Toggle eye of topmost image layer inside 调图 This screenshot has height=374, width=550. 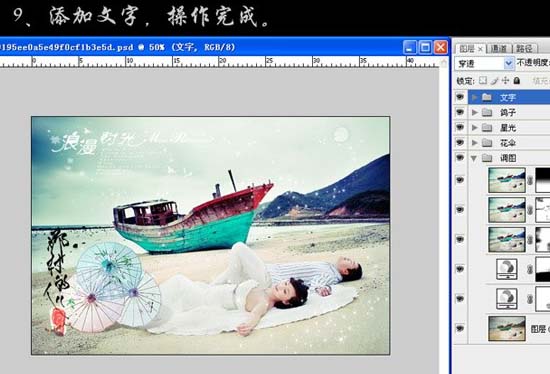click(460, 180)
